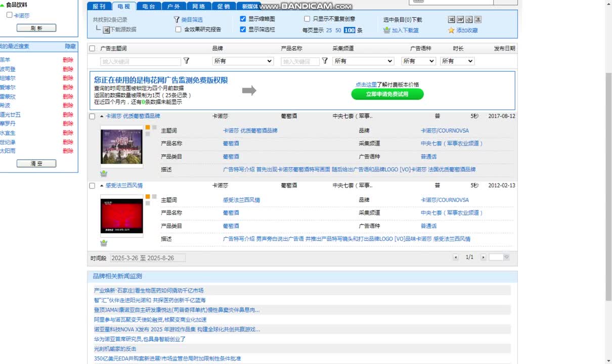Check the 卡诺莎 优质葡萄酒品牌 row checkbox
This screenshot has height=364, width=612.
tap(92, 116)
